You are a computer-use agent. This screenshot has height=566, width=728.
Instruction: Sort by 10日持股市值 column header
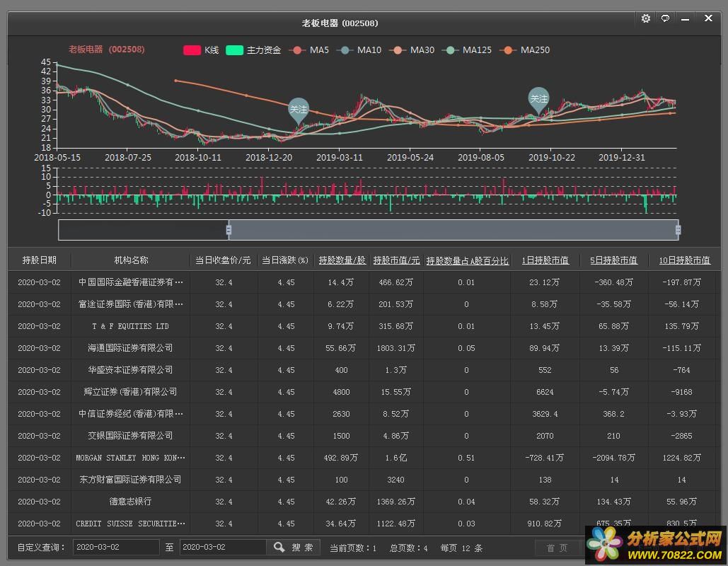[684, 260]
